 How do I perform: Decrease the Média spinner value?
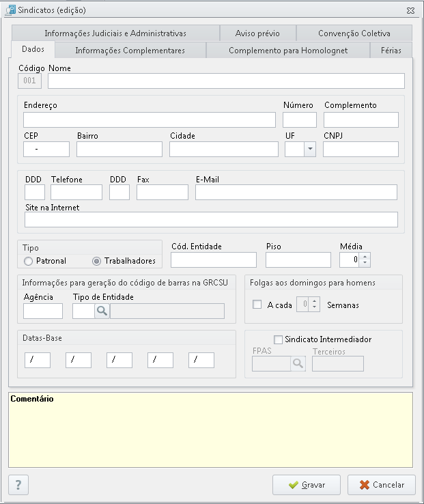click(365, 263)
